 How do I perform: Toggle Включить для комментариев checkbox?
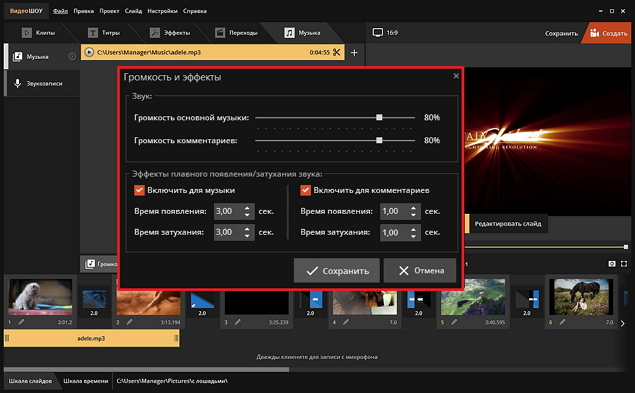click(305, 190)
